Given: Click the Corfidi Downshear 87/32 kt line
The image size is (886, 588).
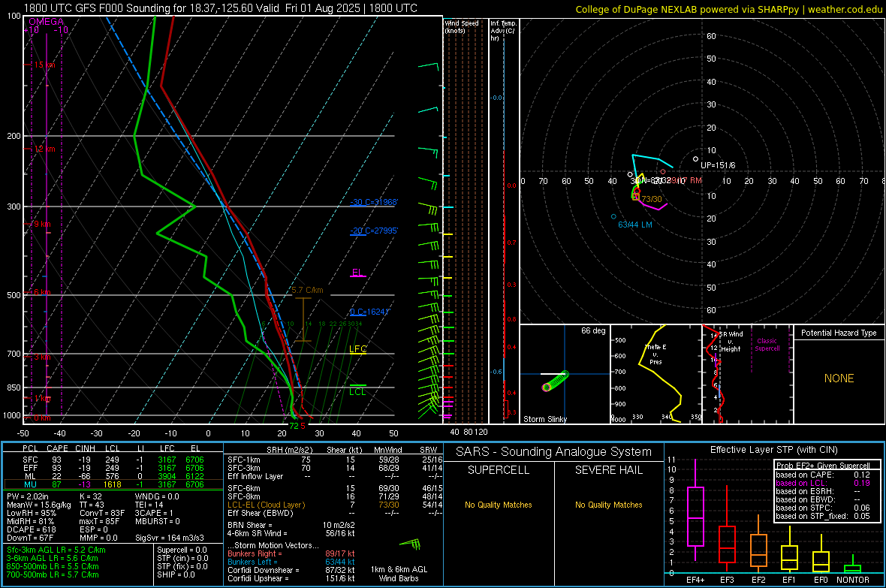Looking at the screenshot, I should (x=291, y=570).
